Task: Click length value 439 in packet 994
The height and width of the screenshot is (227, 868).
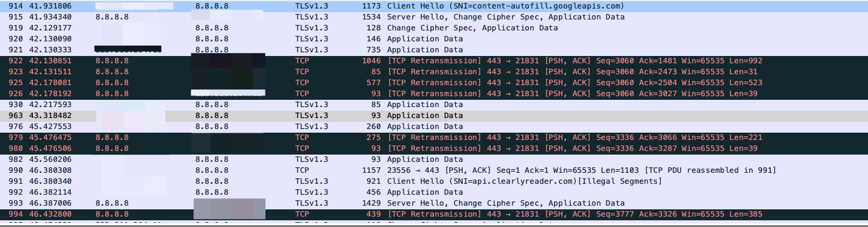Action: [374, 214]
